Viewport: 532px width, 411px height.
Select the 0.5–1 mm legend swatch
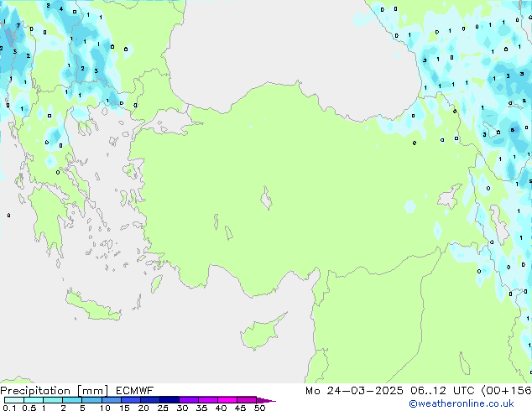34,400
